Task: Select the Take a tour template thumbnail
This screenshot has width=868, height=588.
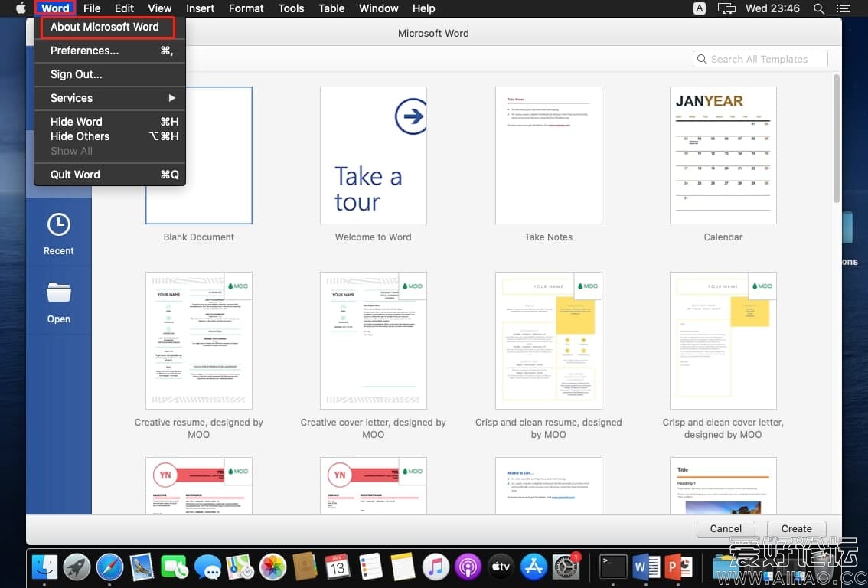Action: click(373, 155)
